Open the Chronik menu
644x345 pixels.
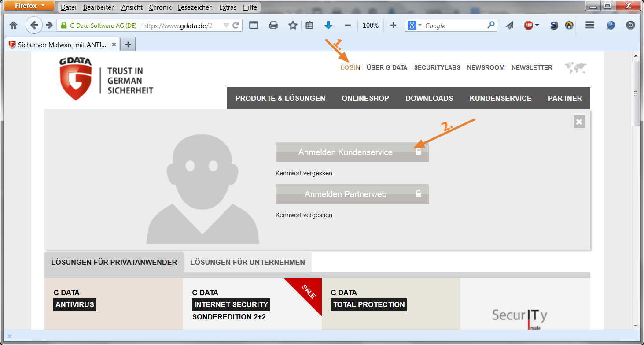pos(160,7)
